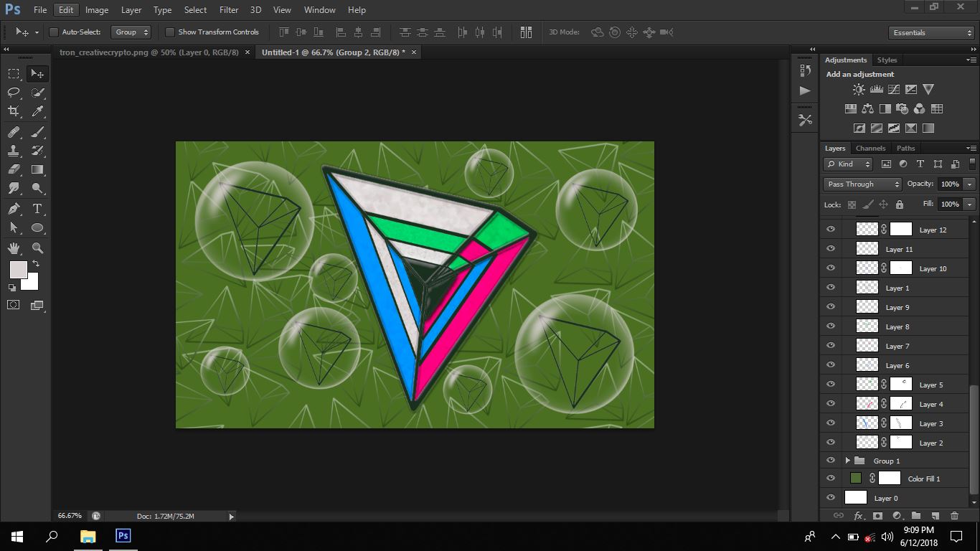Hide the Group 1 folder

pos(831,461)
